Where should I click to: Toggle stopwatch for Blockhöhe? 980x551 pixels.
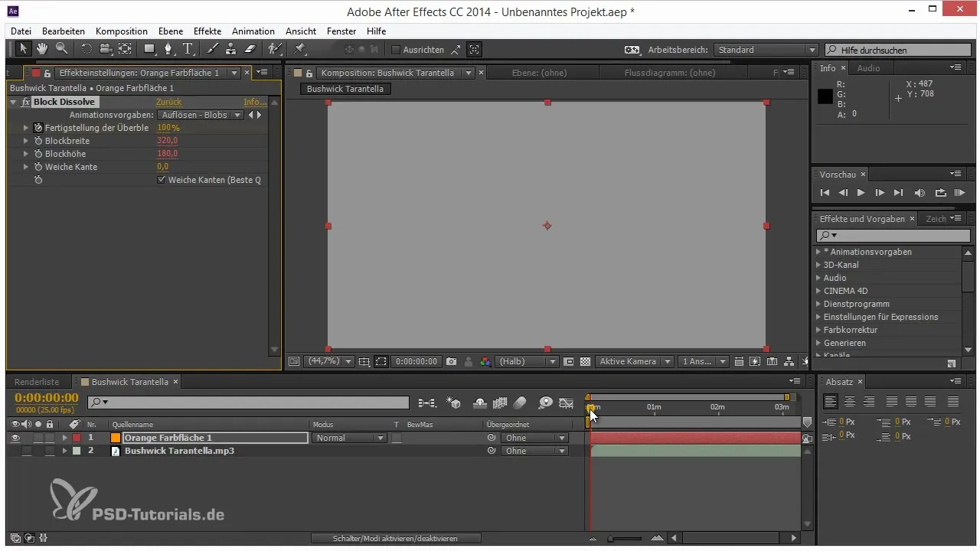point(38,154)
